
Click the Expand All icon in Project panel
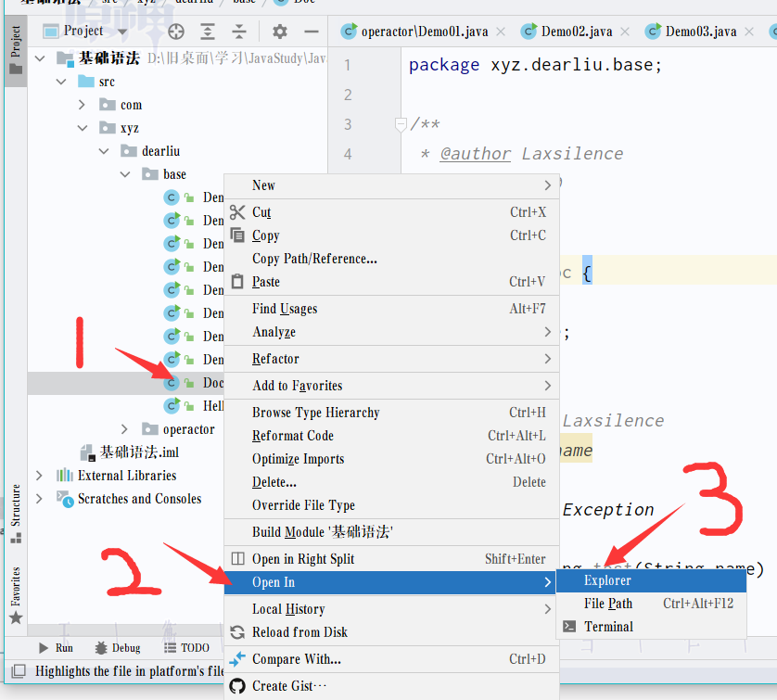point(208,32)
